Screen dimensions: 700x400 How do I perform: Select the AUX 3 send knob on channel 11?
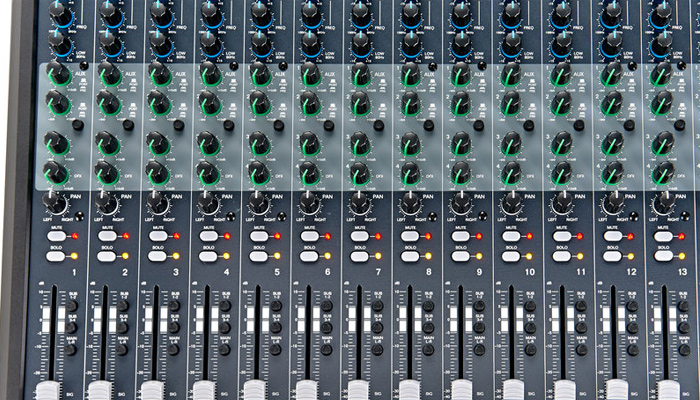pos(562,144)
